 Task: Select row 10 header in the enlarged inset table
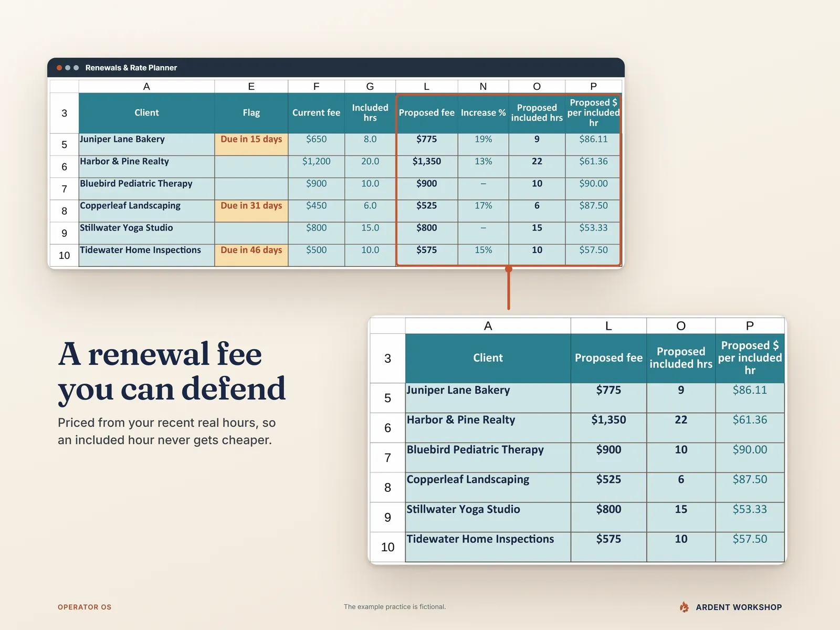click(x=387, y=547)
